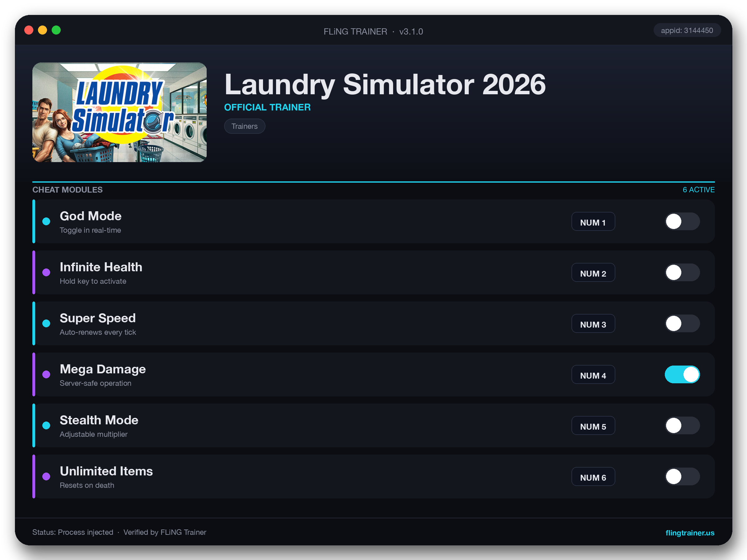747x560 pixels.
Task: Click the Trainers tag chip
Action: (245, 126)
